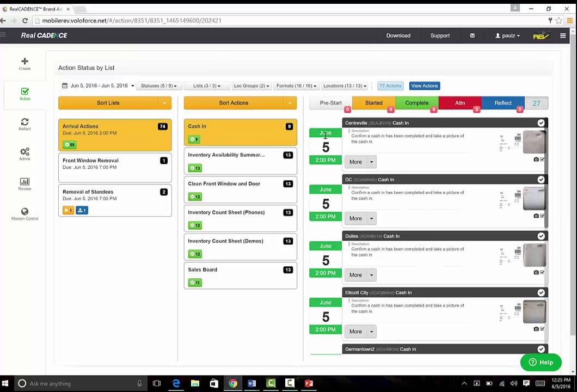Click camera icon on Ellicott City card
Screen dimensions: 577x392
pos(536,329)
